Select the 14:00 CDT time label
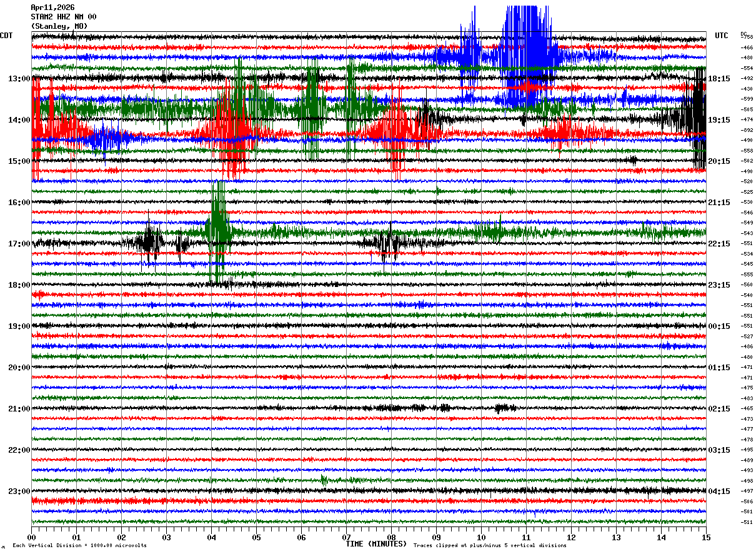 pos(19,120)
